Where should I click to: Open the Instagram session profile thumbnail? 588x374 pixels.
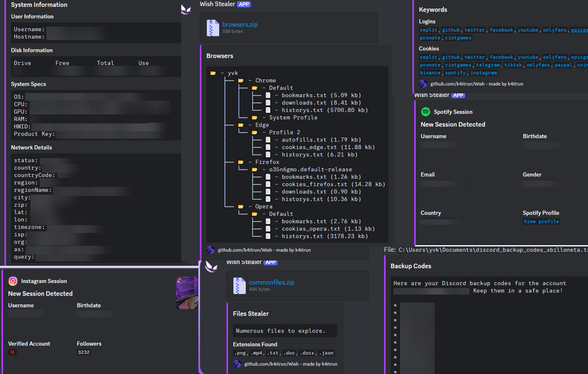[x=187, y=292]
